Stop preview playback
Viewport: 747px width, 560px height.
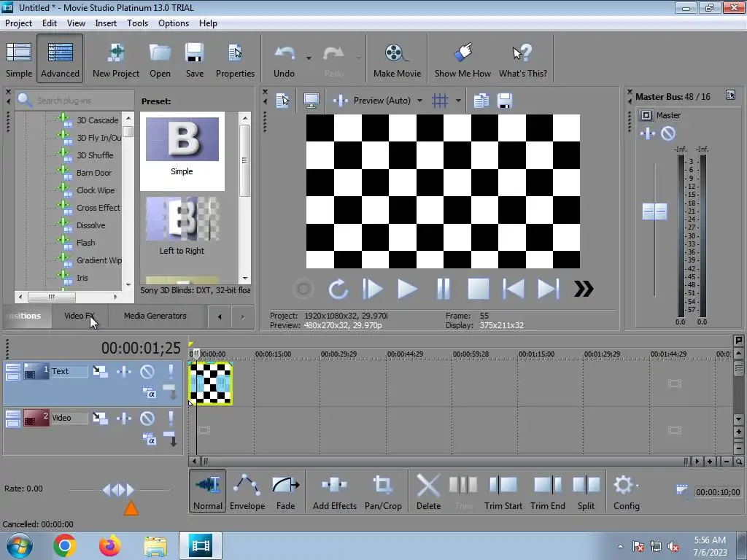point(479,289)
